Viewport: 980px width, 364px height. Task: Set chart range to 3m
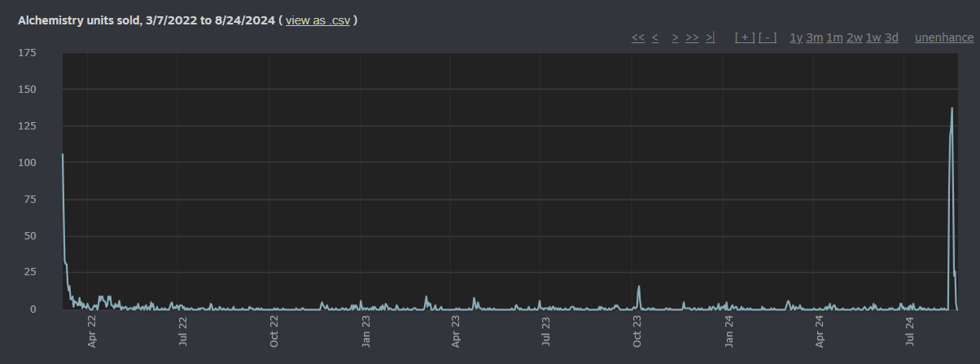815,37
